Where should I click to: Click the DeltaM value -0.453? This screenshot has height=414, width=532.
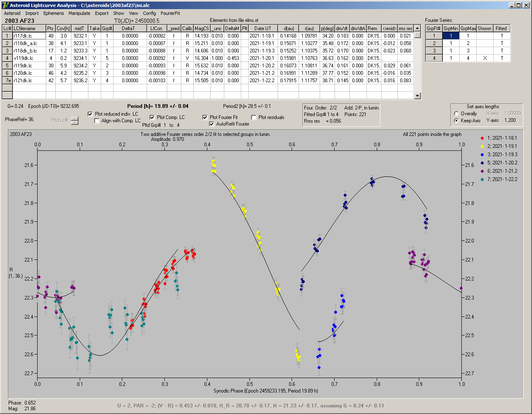[x=233, y=58]
